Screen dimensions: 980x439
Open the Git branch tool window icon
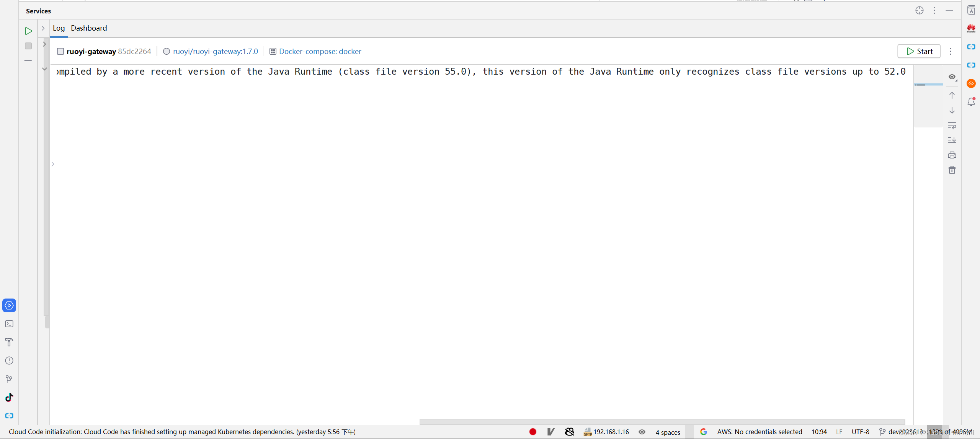pos(9,379)
